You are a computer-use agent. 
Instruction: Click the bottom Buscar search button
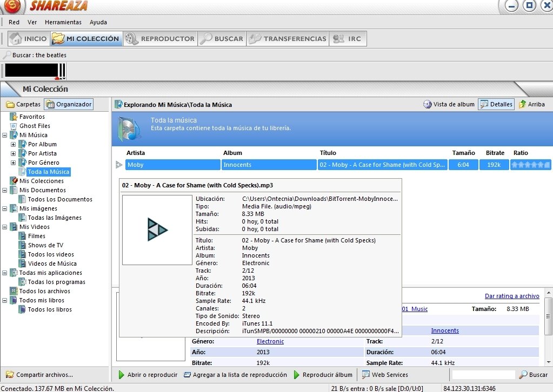(x=533, y=375)
